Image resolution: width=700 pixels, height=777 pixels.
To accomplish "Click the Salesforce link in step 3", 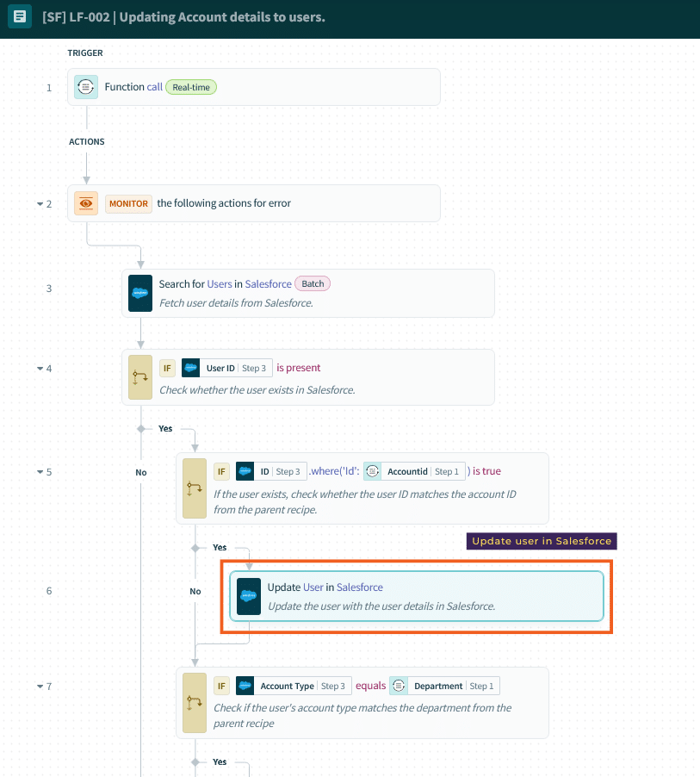I will [268, 284].
